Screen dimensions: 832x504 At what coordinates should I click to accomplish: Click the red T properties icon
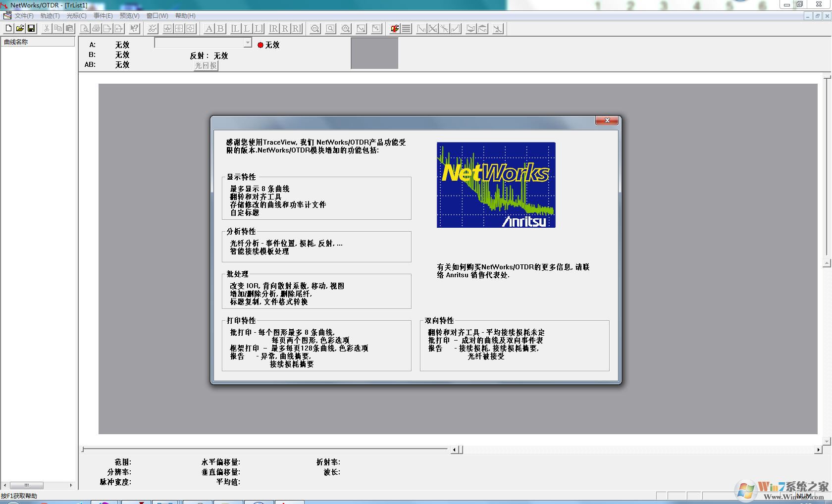click(x=395, y=29)
